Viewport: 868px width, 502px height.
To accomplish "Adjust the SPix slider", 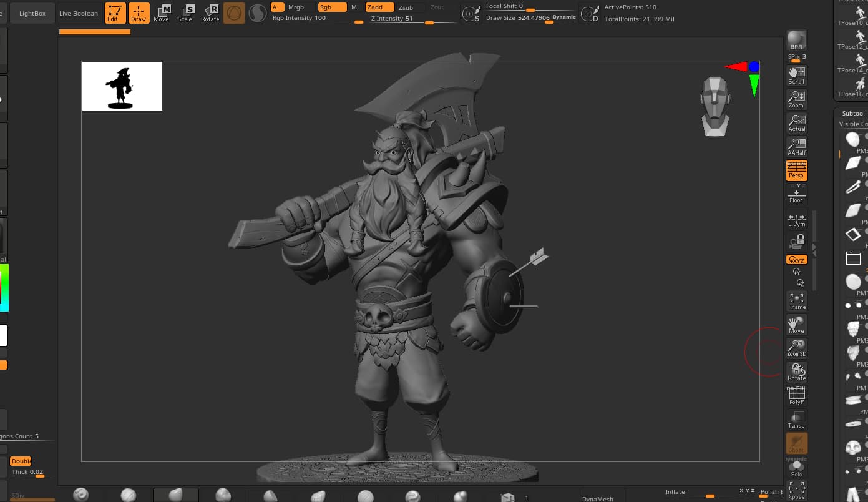I will (x=797, y=57).
